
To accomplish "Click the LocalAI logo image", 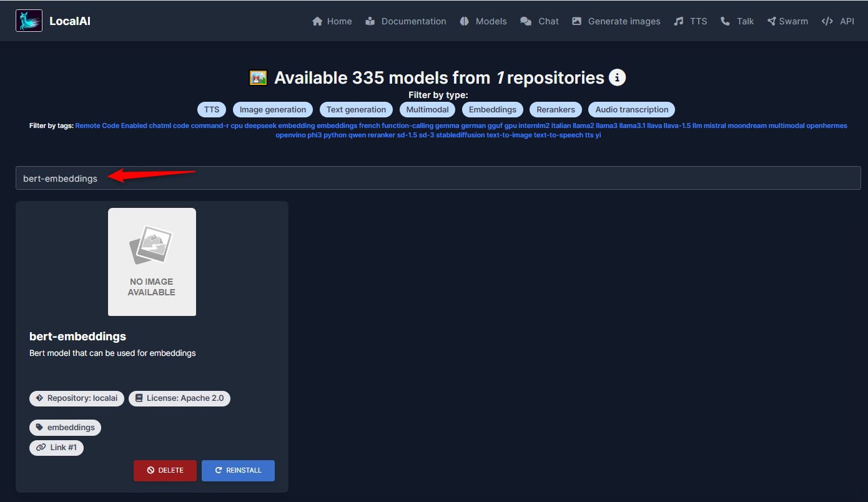I will tap(29, 21).
